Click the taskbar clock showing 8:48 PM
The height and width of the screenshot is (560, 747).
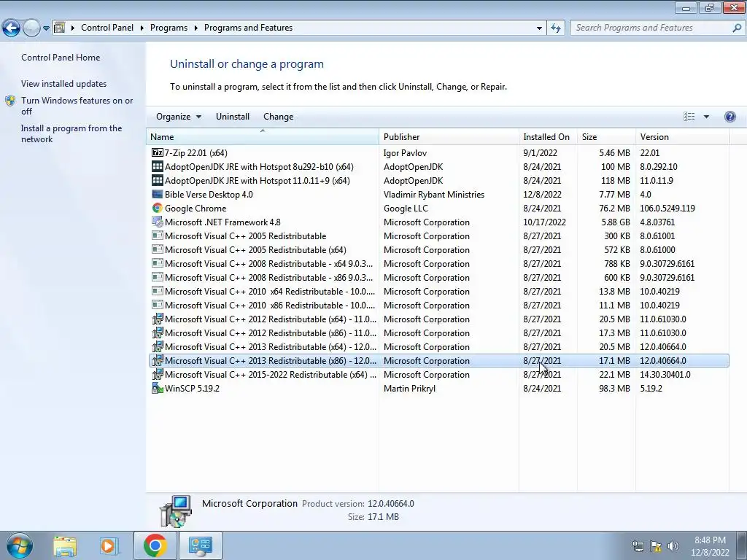pos(710,546)
